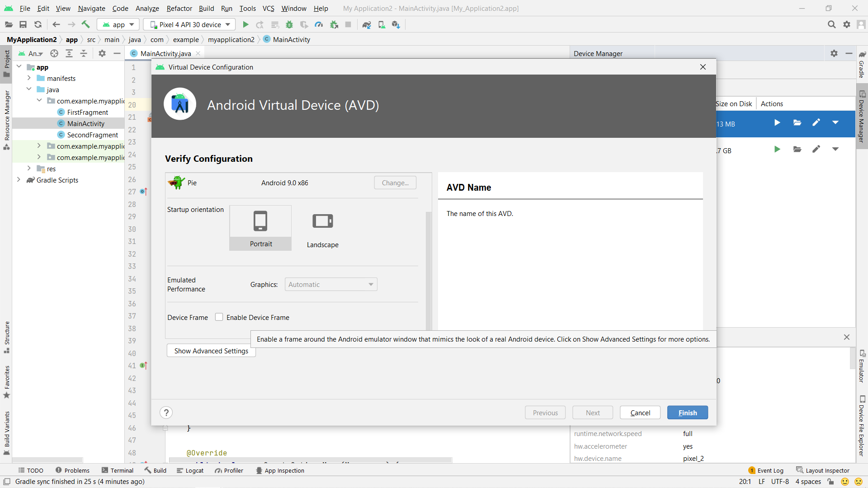The height and width of the screenshot is (488, 868).
Task: Open the Build menu
Action: tap(206, 8)
